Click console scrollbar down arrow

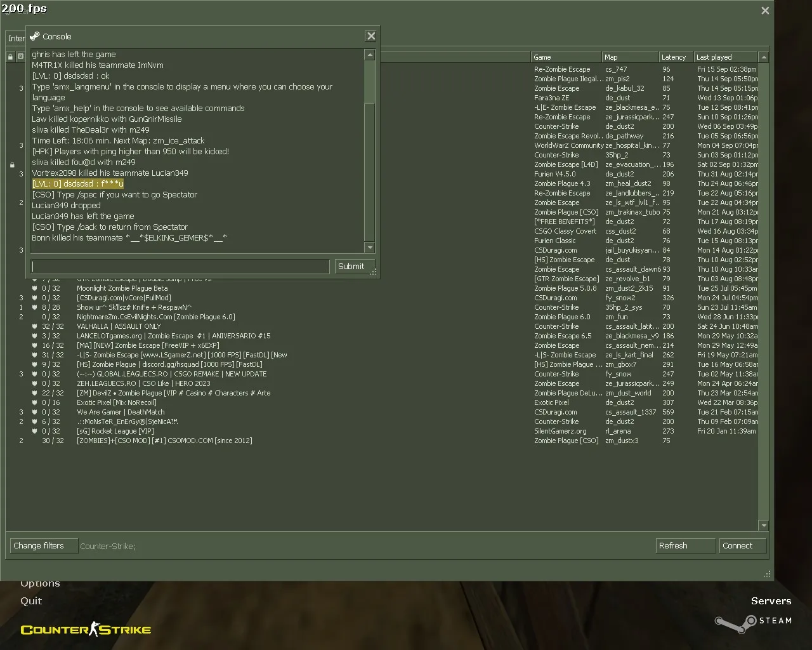coord(370,248)
